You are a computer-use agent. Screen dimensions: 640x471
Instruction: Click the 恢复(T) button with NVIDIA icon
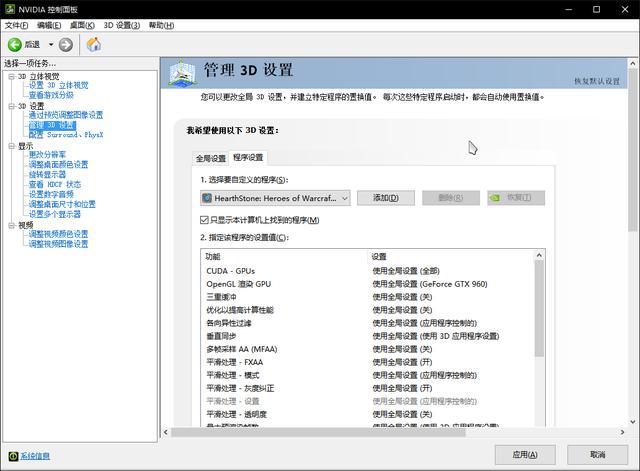pos(516,198)
